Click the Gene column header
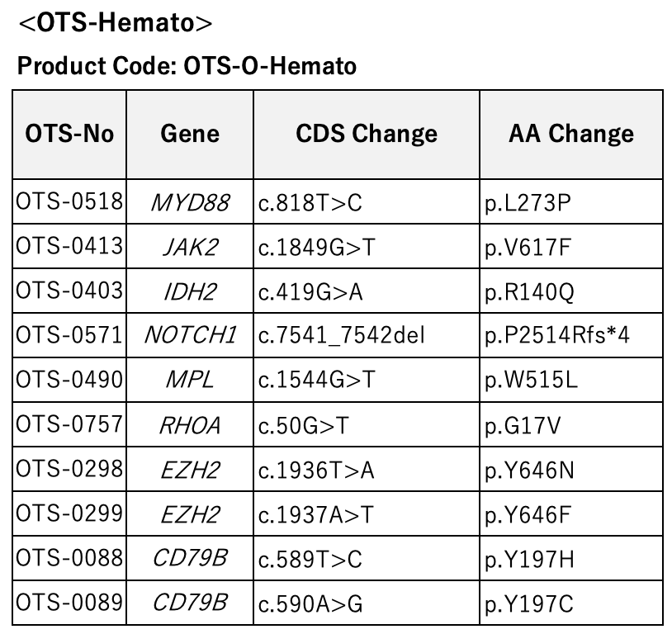Image resolution: width=672 pixels, height=634 pixels. pyautogui.click(x=190, y=135)
